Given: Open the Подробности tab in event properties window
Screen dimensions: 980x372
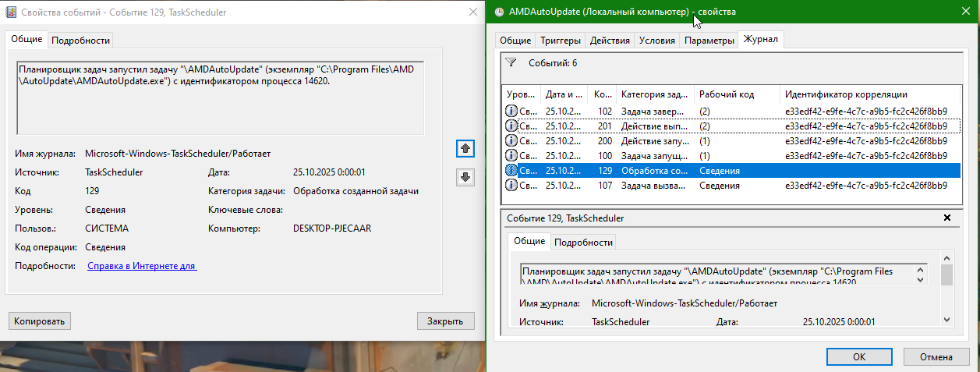Looking at the screenshot, I should [81, 40].
